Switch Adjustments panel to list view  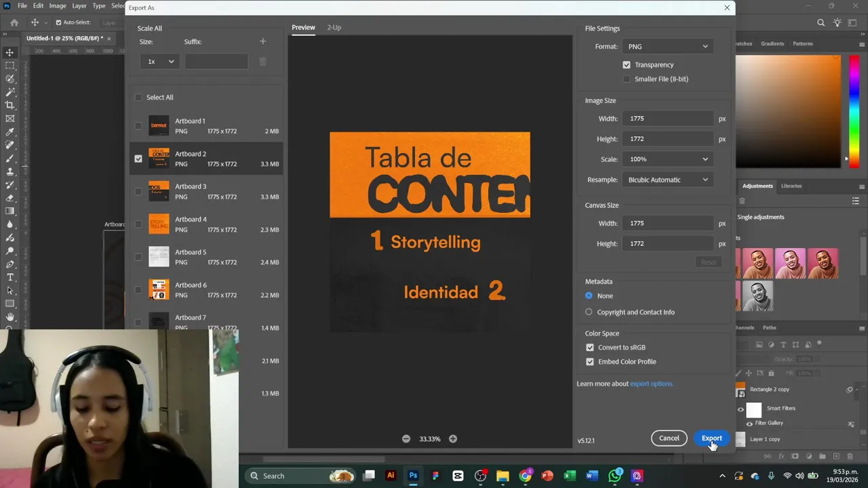click(x=856, y=201)
